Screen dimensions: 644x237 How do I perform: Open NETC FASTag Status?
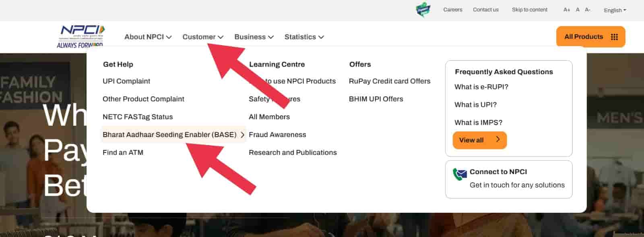click(138, 117)
